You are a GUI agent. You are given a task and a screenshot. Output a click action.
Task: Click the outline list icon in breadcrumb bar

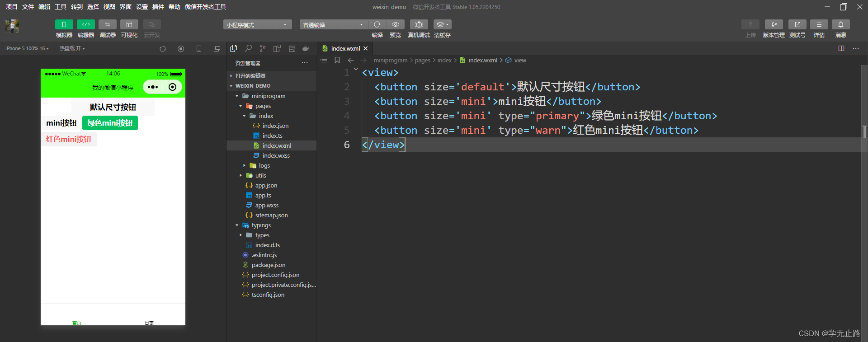click(x=324, y=60)
